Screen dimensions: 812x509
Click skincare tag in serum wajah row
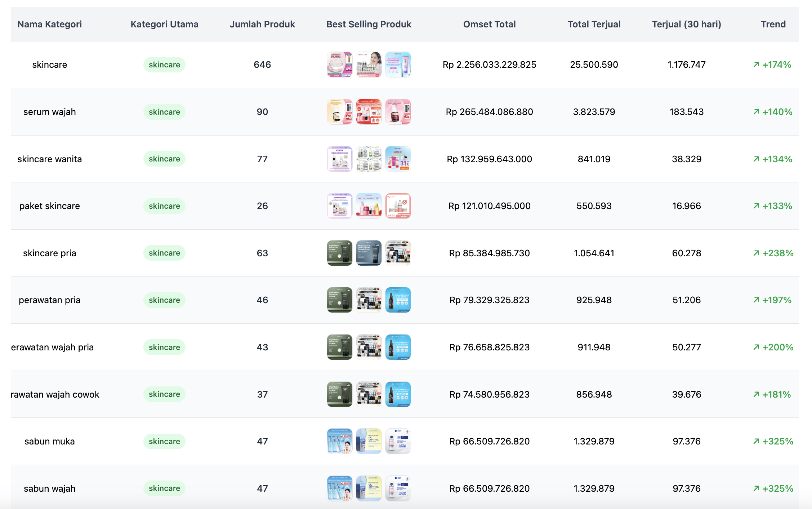164,112
